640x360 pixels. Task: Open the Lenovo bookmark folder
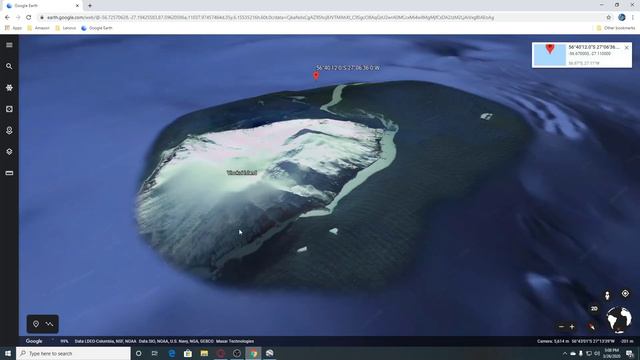[66, 28]
